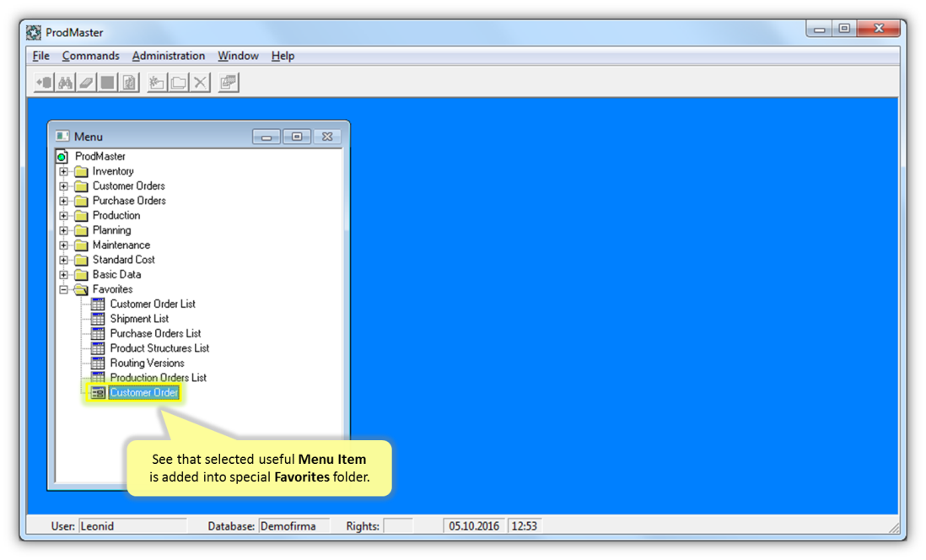Click the Customer Order List table icon
Image resolution: width=926 pixels, height=560 pixels.
click(98, 304)
